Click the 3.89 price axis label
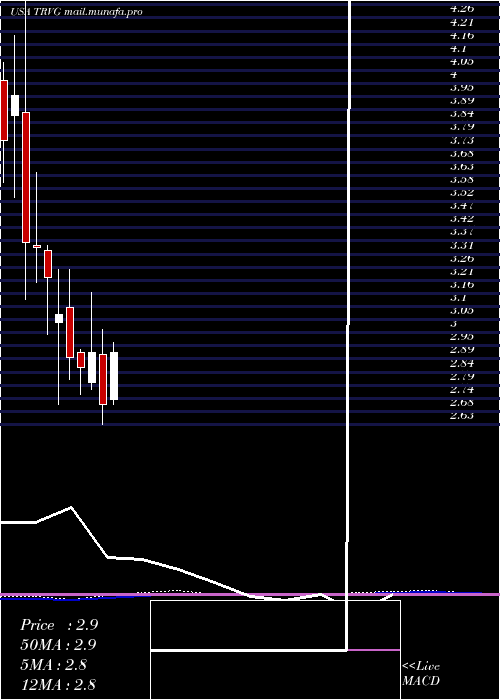 462,100
